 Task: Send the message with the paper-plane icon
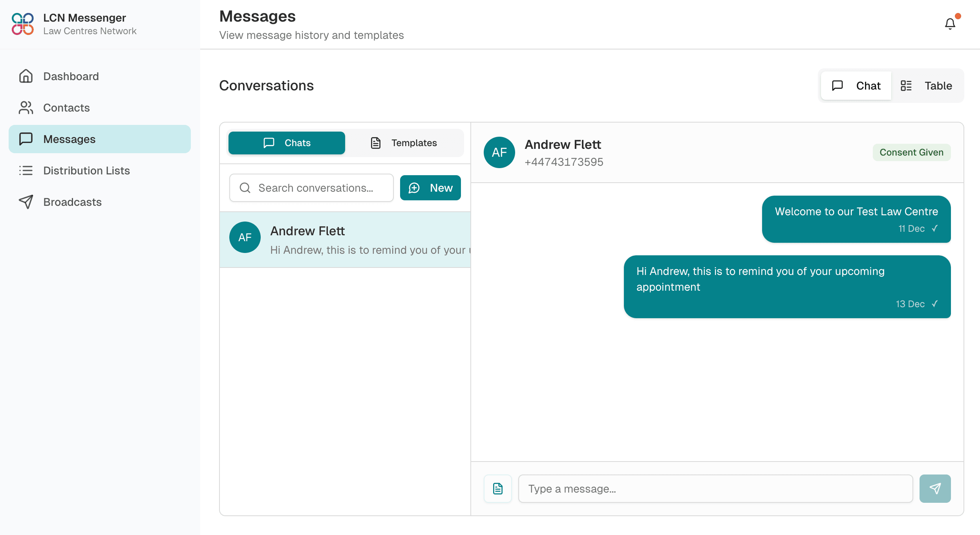(x=935, y=488)
